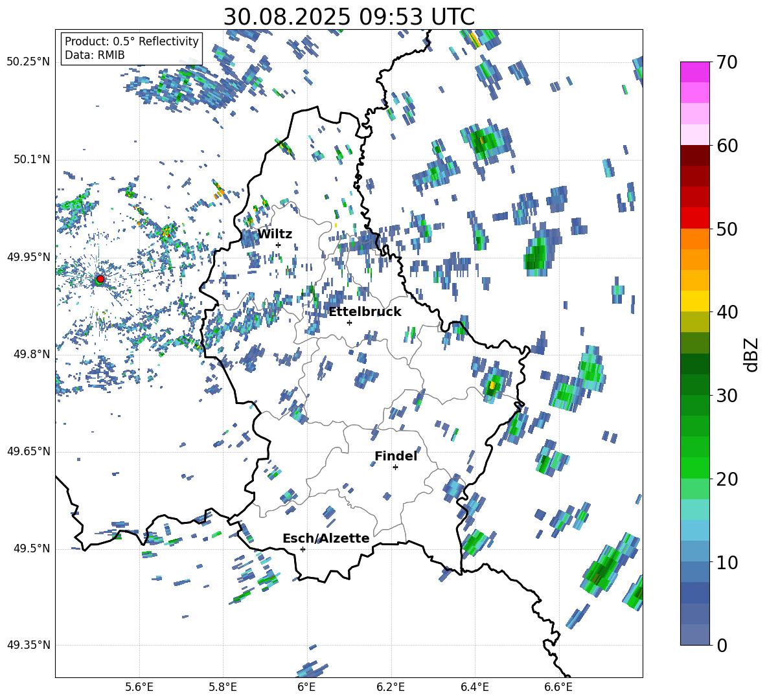Click the cross marker below Wiltz

pyautogui.click(x=279, y=245)
